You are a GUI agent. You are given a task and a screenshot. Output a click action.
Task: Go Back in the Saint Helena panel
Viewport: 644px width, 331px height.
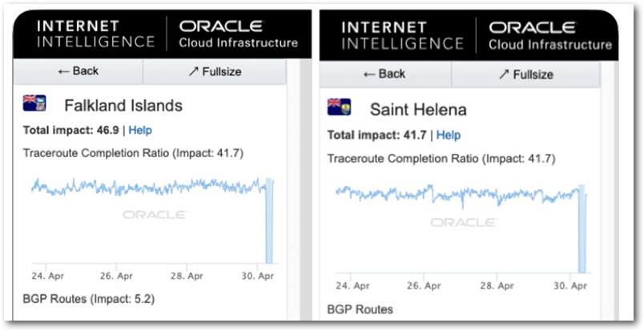tap(385, 75)
